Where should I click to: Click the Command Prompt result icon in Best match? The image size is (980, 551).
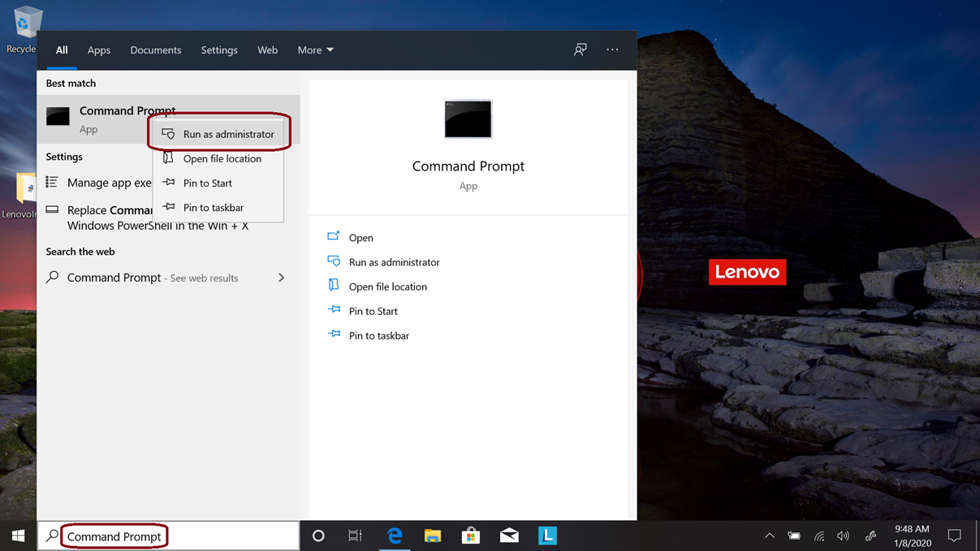[58, 116]
